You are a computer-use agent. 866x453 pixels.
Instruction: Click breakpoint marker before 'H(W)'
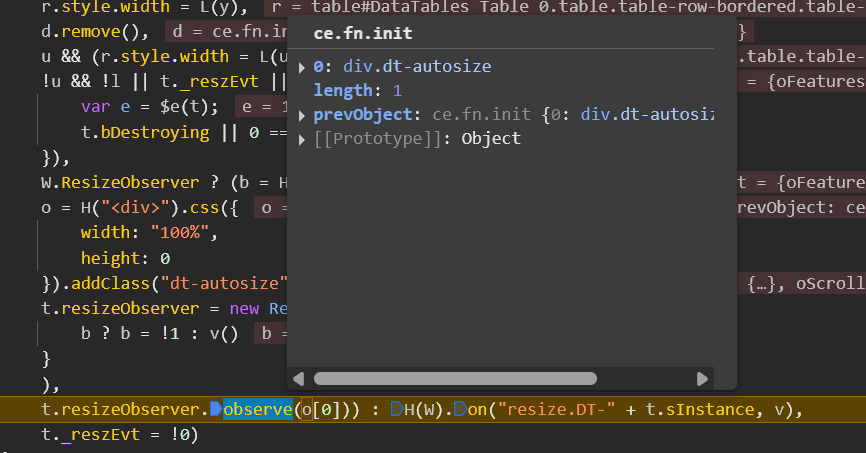tap(397, 409)
